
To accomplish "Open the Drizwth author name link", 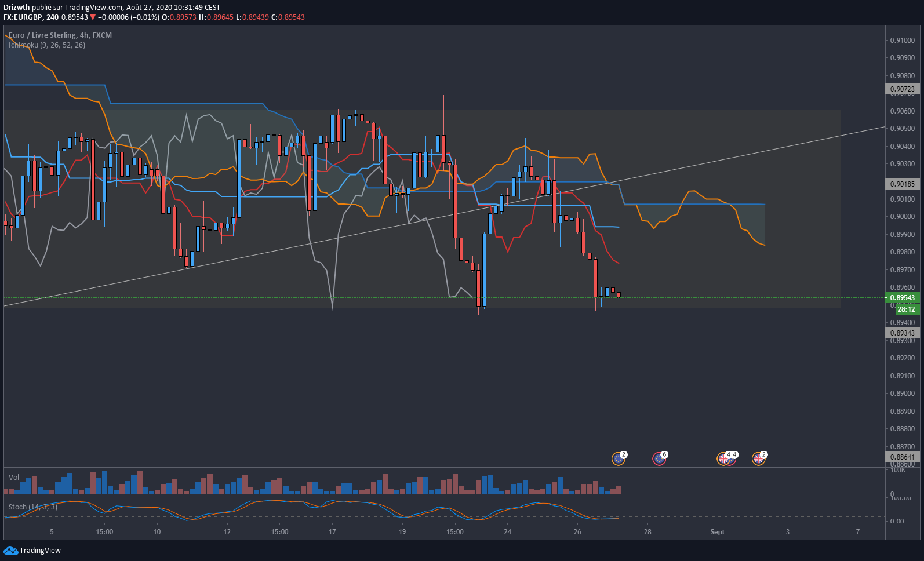I will [x=16, y=7].
